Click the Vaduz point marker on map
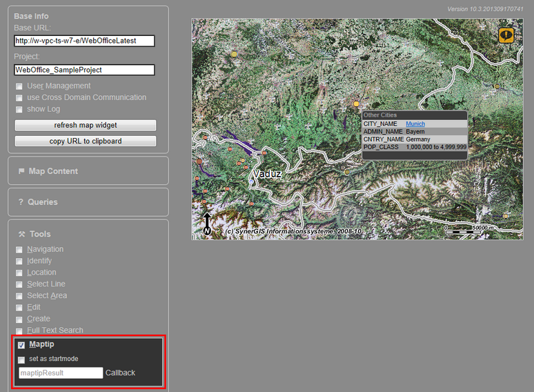Viewport: 534px width, 392px height. pyautogui.click(x=251, y=182)
